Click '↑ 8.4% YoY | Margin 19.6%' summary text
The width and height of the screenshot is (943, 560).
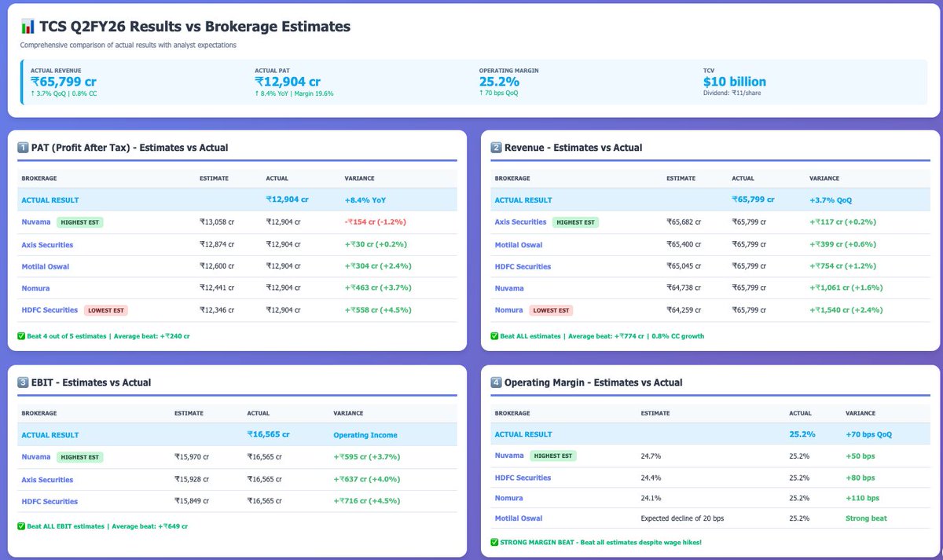click(294, 93)
